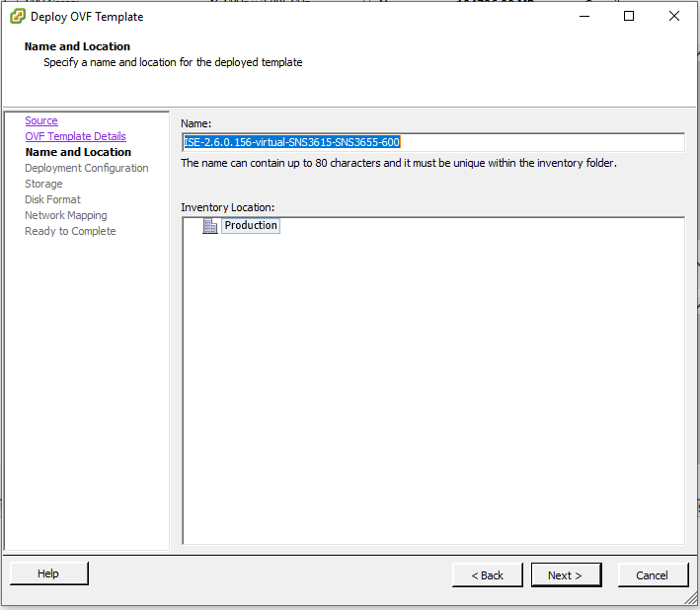Click the Ready to Complete step label
700x610 pixels.
(70, 231)
